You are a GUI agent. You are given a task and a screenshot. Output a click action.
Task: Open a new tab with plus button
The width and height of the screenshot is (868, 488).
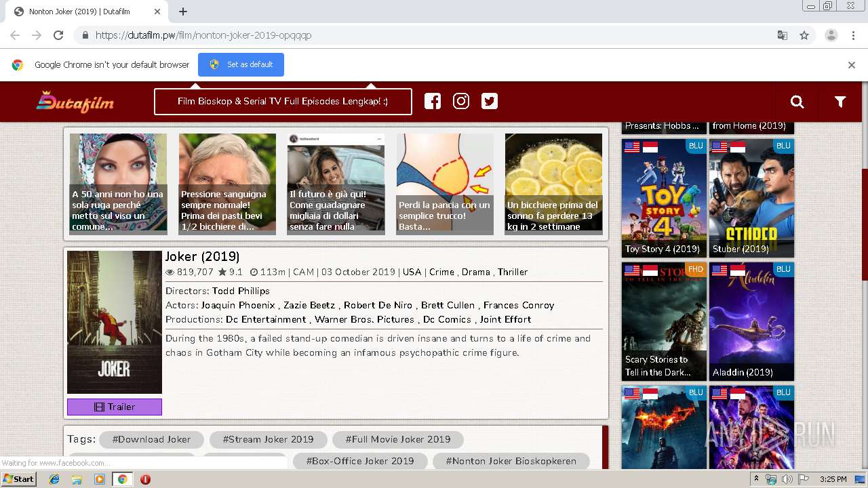coord(183,12)
